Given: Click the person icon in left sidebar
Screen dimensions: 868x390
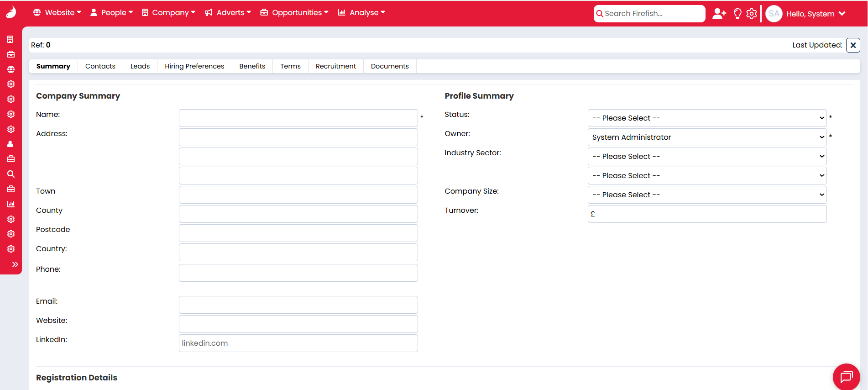Looking at the screenshot, I should point(11,144).
